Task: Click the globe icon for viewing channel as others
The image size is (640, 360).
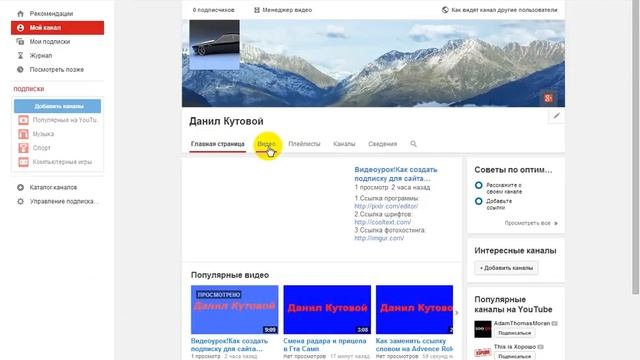Action: pyautogui.click(x=445, y=10)
